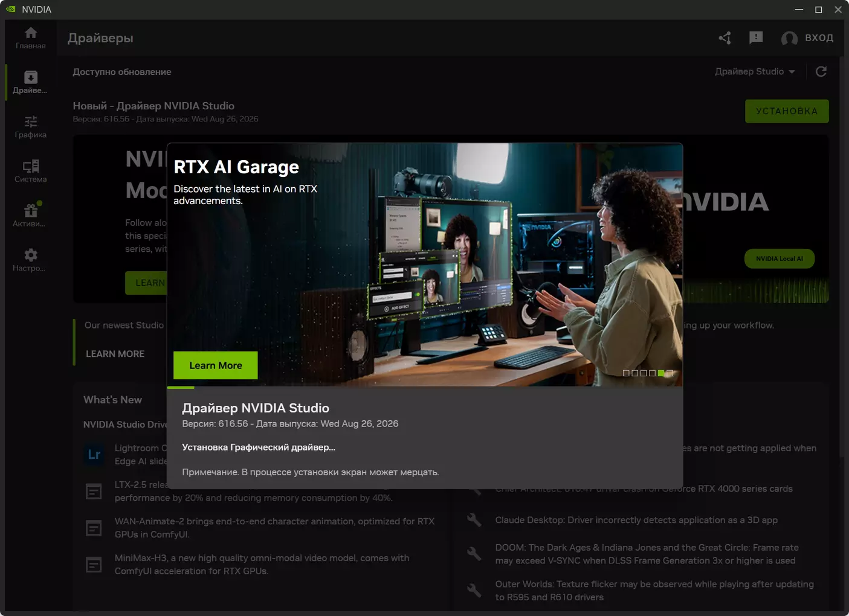The width and height of the screenshot is (849, 616).
Task: Click the wrench icon beside DOOM issue
Action: pos(474,554)
